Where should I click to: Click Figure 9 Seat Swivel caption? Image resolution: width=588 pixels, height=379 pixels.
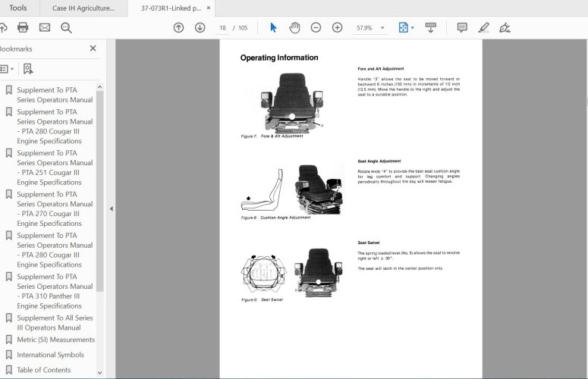[262, 299]
